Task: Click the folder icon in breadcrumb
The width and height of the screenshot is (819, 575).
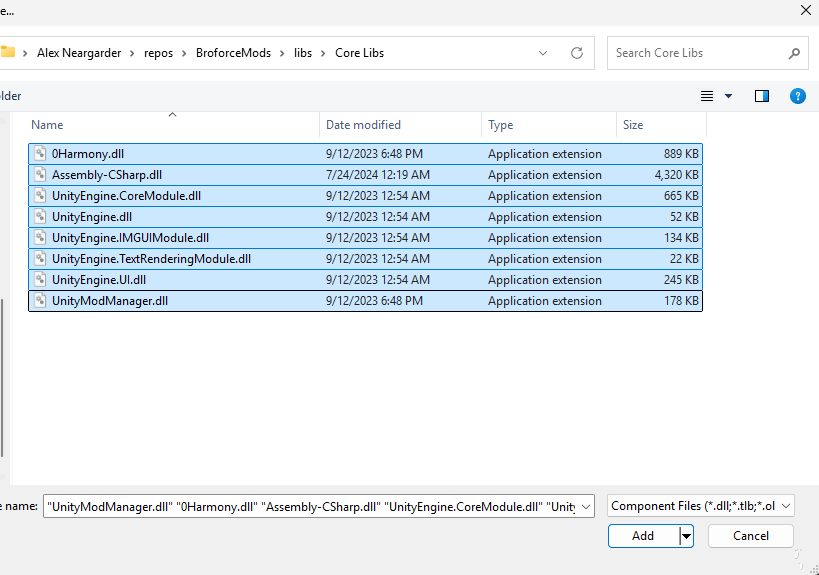Action: (7, 52)
